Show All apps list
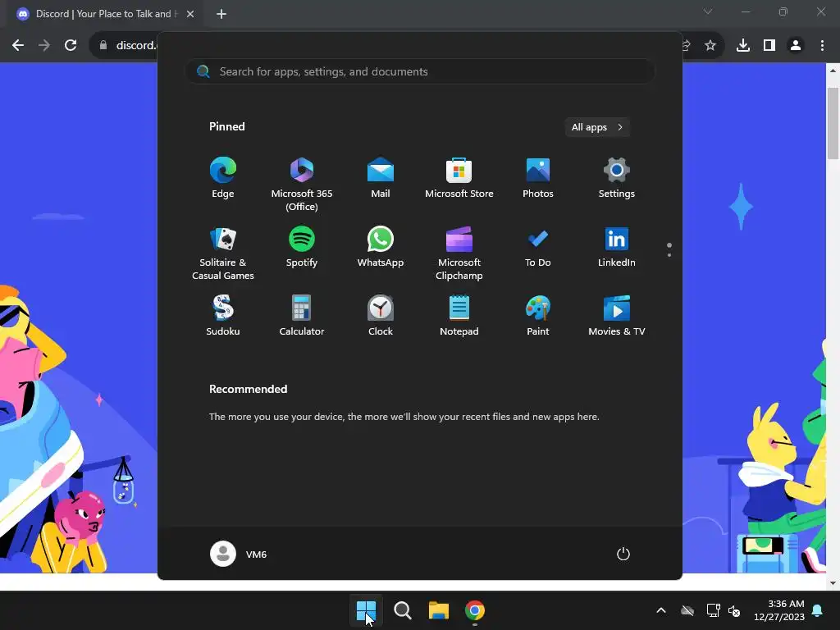This screenshot has width=840, height=630. [597, 127]
